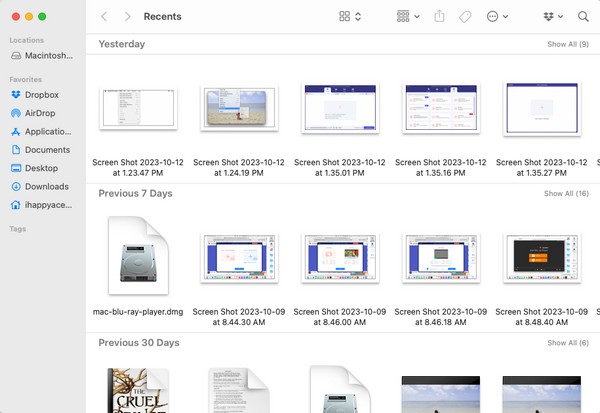Image resolution: width=600 pixels, height=413 pixels.
Task: Show all 6 items from Previous 30 Days
Action: pyautogui.click(x=568, y=343)
